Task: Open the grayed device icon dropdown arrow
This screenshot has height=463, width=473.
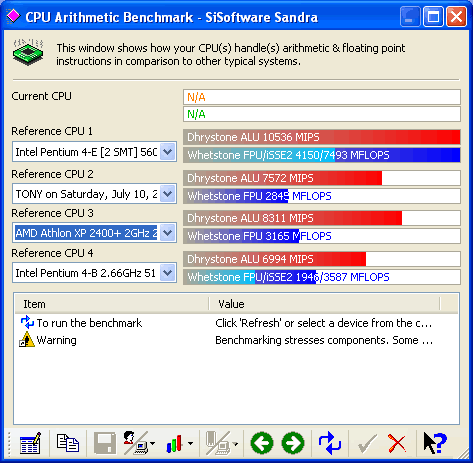Action: click(235, 444)
